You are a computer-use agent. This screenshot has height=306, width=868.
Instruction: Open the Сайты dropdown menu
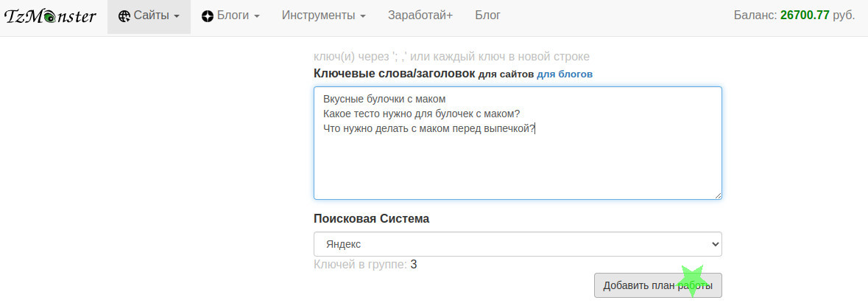(x=149, y=16)
